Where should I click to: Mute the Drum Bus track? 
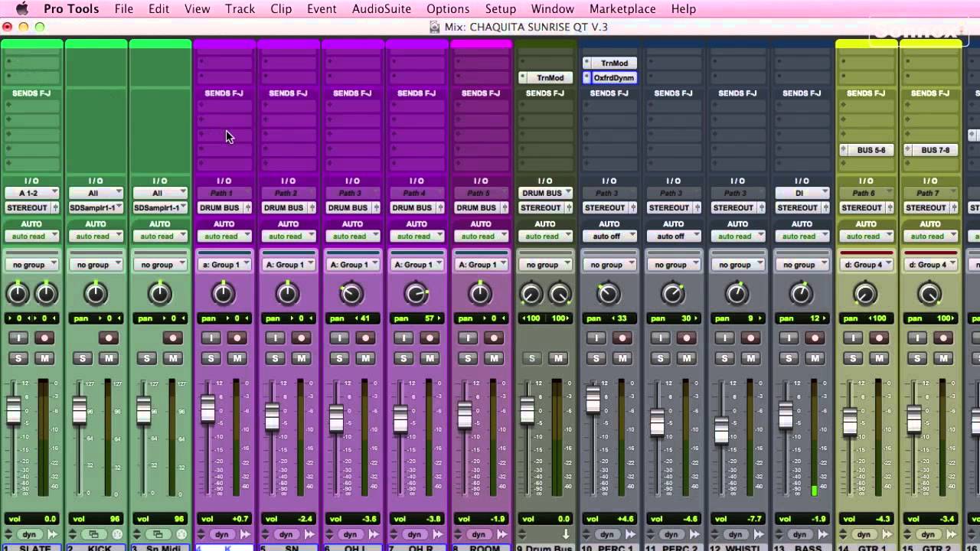pos(558,358)
